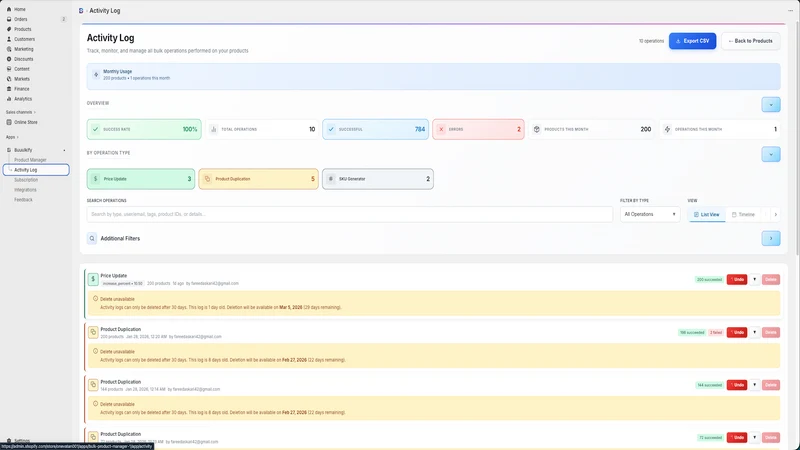Switch to List View tab
This screenshot has width=800, height=450.
(x=707, y=215)
